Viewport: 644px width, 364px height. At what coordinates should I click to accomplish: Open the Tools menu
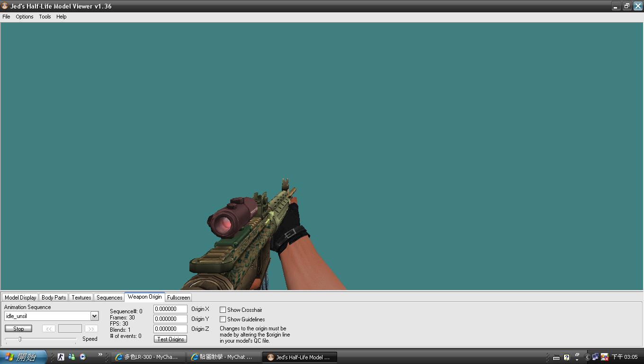coord(45,17)
